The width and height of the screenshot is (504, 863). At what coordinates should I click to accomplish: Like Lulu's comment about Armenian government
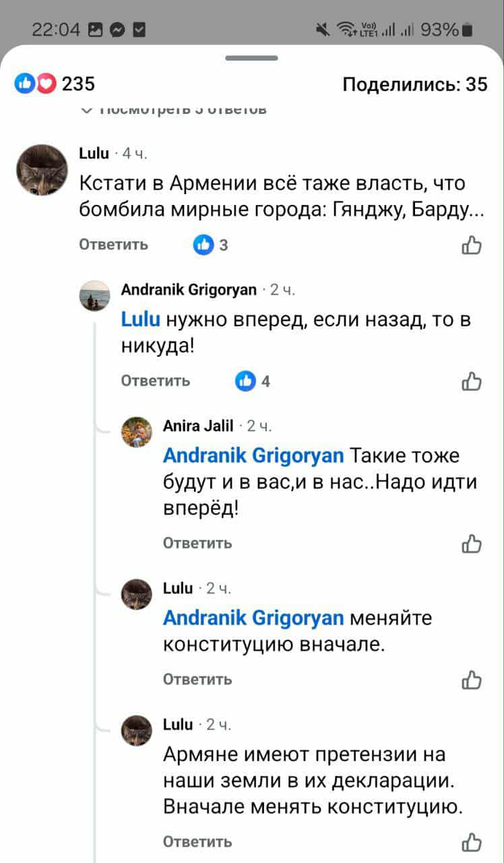472,245
